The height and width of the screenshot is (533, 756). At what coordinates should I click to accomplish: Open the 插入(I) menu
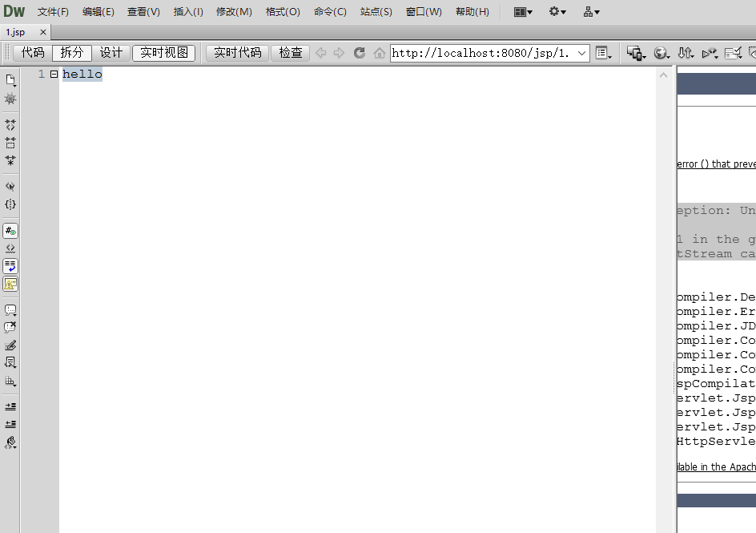188,12
